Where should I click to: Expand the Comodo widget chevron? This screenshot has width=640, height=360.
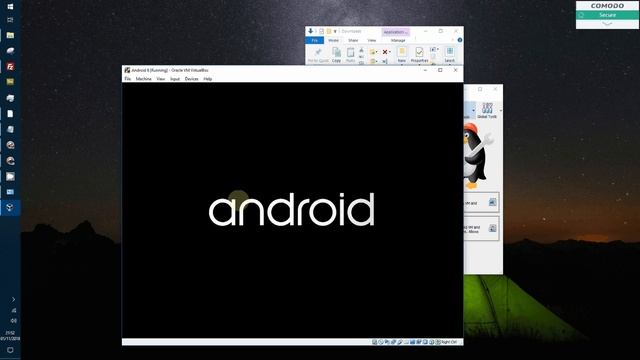click(607, 24)
